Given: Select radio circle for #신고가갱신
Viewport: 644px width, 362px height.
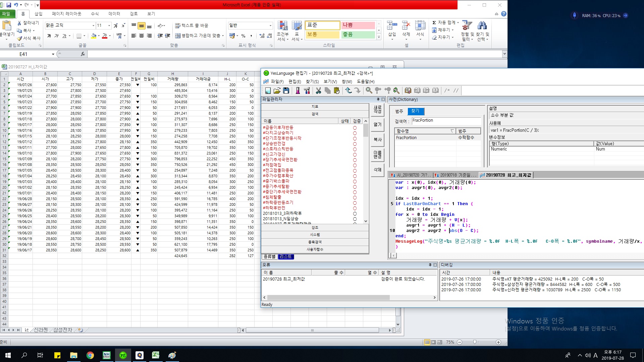Looking at the screenshot, I should tap(355, 155).
